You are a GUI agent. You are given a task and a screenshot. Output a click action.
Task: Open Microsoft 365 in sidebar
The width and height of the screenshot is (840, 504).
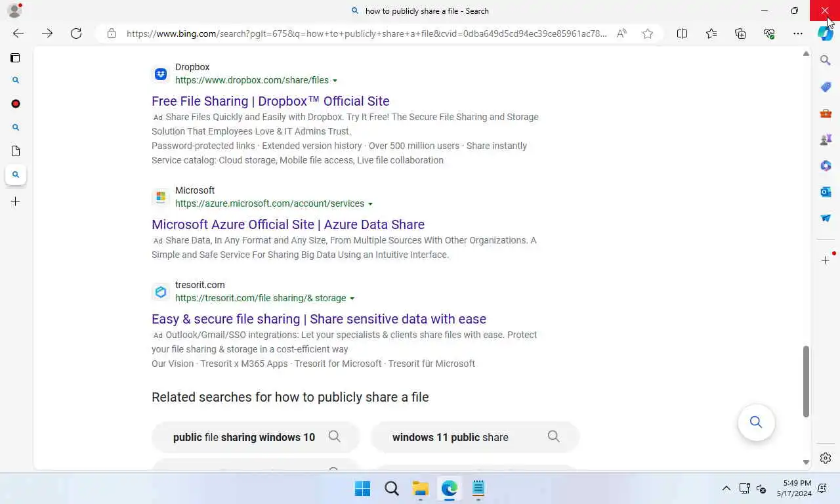click(x=826, y=165)
